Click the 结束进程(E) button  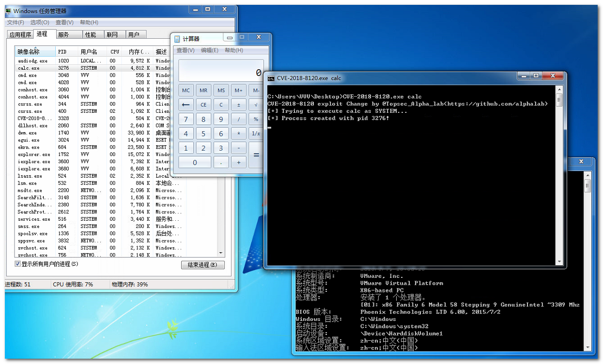click(203, 265)
